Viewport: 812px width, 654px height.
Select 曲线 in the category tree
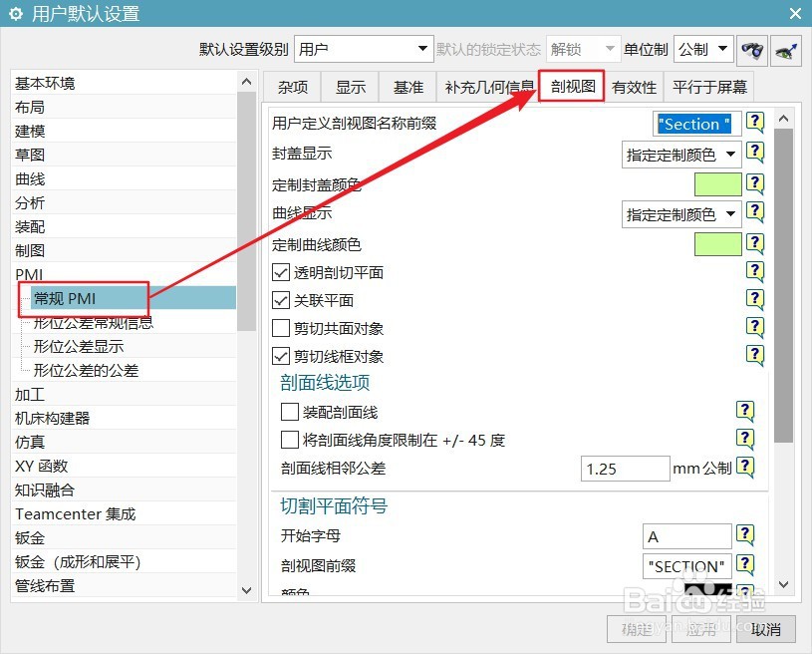pyautogui.click(x=125, y=178)
